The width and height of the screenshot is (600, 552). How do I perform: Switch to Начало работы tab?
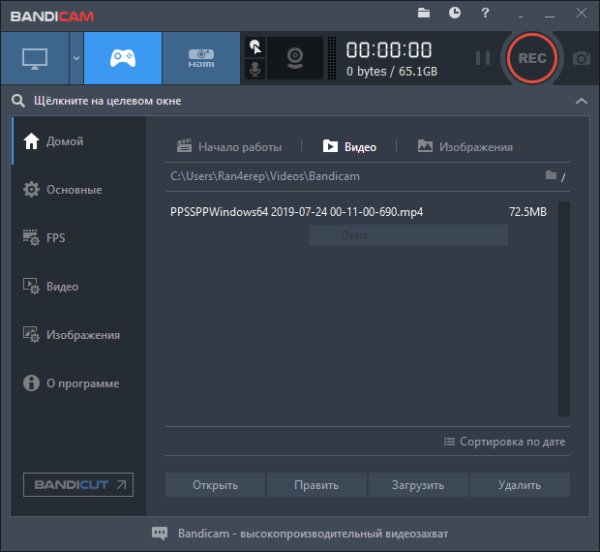[230, 147]
